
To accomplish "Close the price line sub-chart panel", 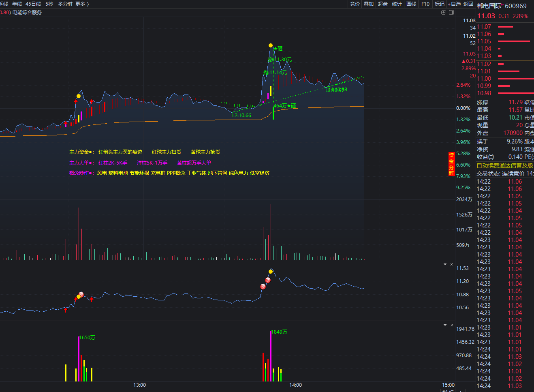I will coord(452,264).
